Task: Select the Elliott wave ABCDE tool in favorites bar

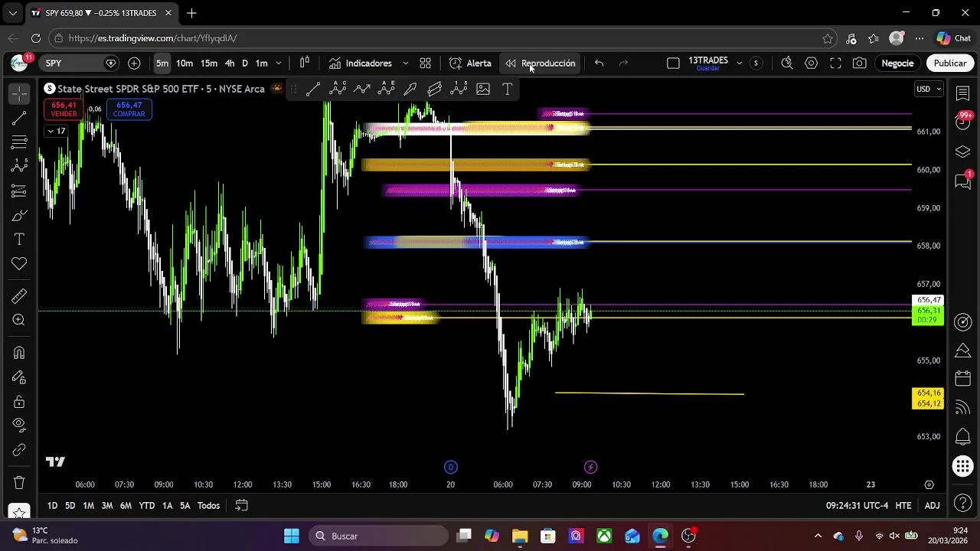Action: click(386, 89)
